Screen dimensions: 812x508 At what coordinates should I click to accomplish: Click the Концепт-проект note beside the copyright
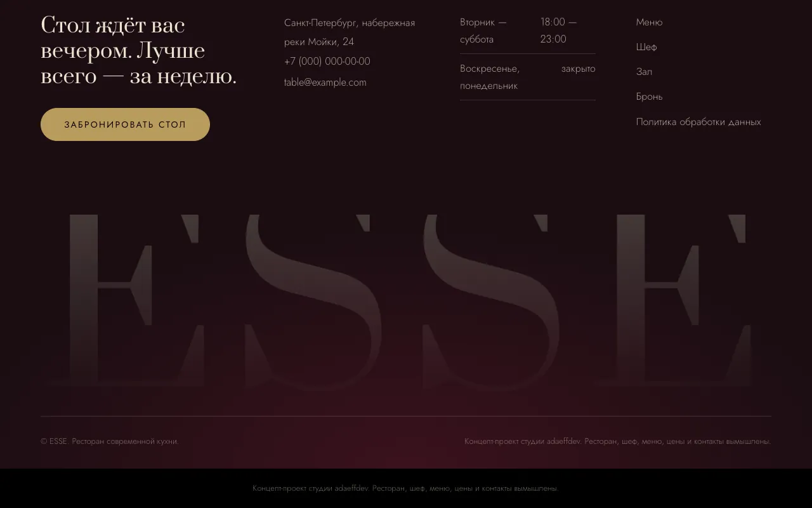tap(617, 441)
